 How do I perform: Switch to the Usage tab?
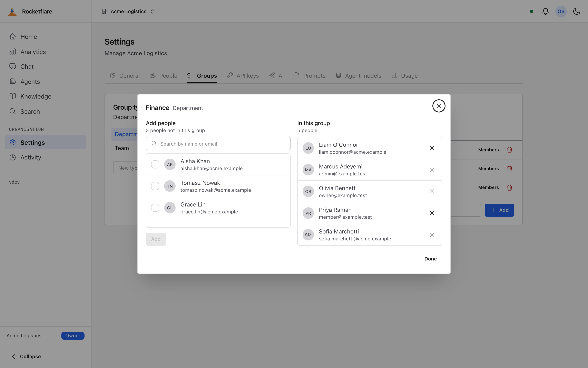pos(404,76)
